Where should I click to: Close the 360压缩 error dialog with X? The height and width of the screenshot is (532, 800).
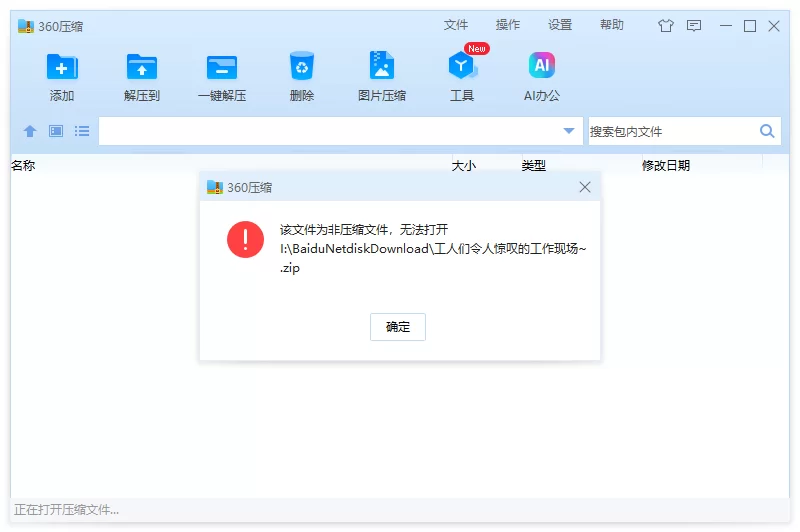pyautogui.click(x=585, y=187)
